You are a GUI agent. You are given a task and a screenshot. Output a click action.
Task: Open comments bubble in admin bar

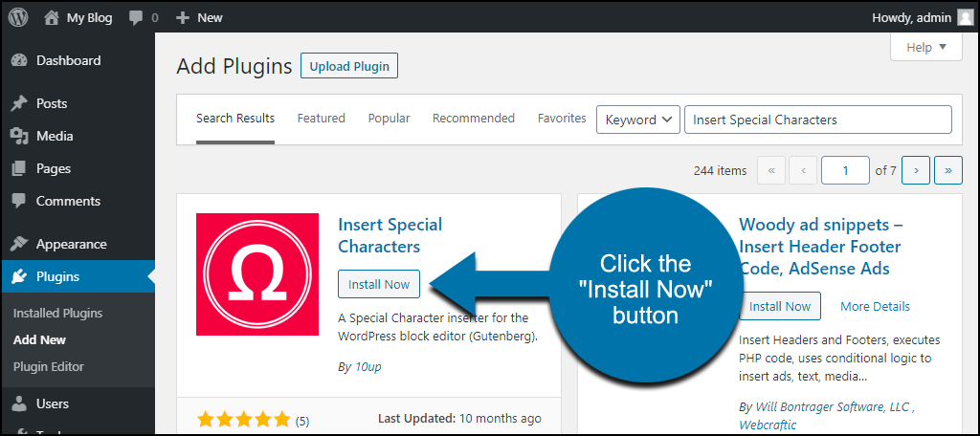click(x=136, y=18)
